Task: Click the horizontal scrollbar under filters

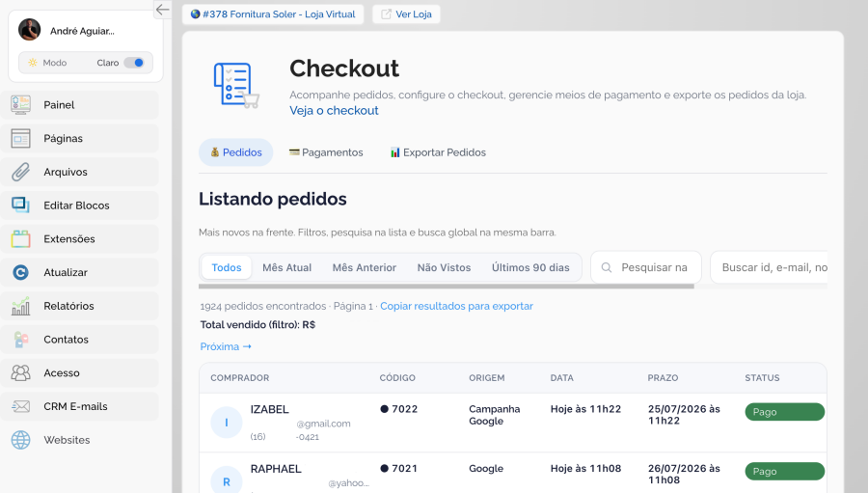Action: [x=447, y=287]
